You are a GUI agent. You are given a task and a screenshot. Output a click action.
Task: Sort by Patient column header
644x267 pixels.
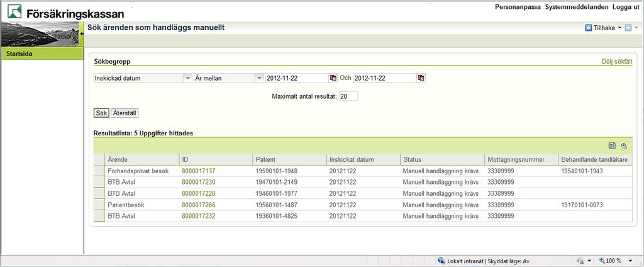click(x=289, y=159)
